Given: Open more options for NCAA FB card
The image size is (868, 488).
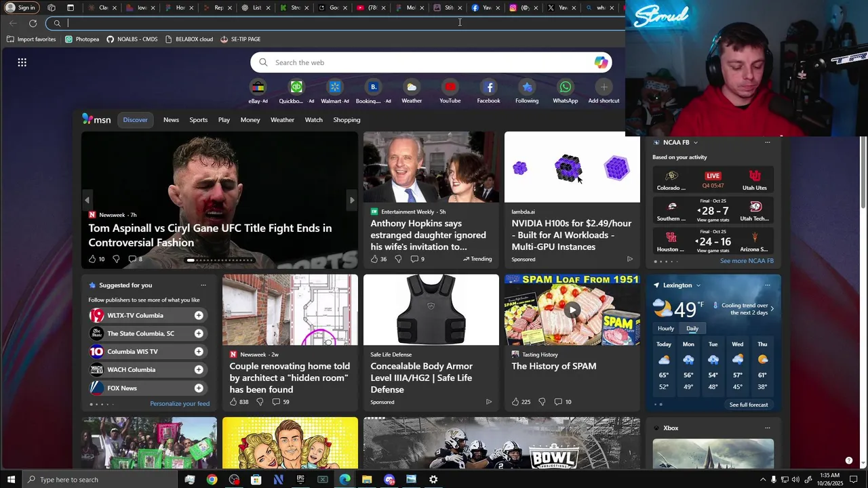Looking at the screenshot, I should 767,142.
